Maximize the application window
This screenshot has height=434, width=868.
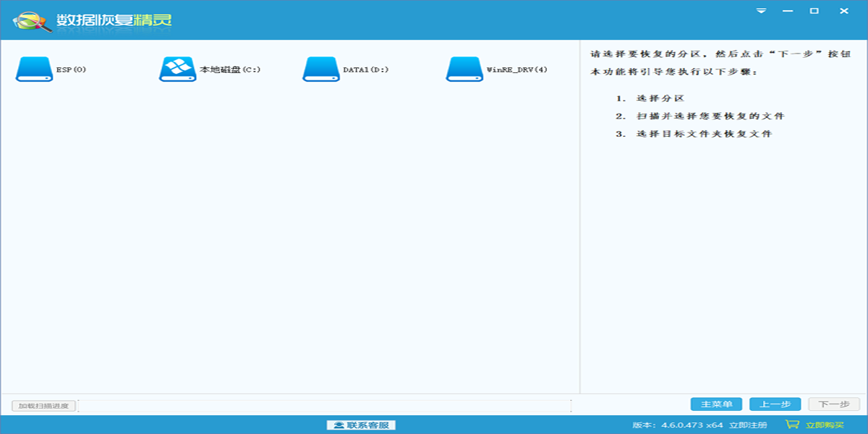pos(814,11)
